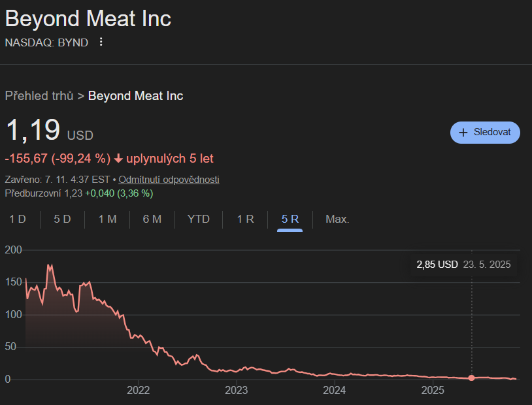This screenshot has width=532, height=405.
Task: Open the Odmítnutí odpovědnosti link
Action: tap(169, 180)
